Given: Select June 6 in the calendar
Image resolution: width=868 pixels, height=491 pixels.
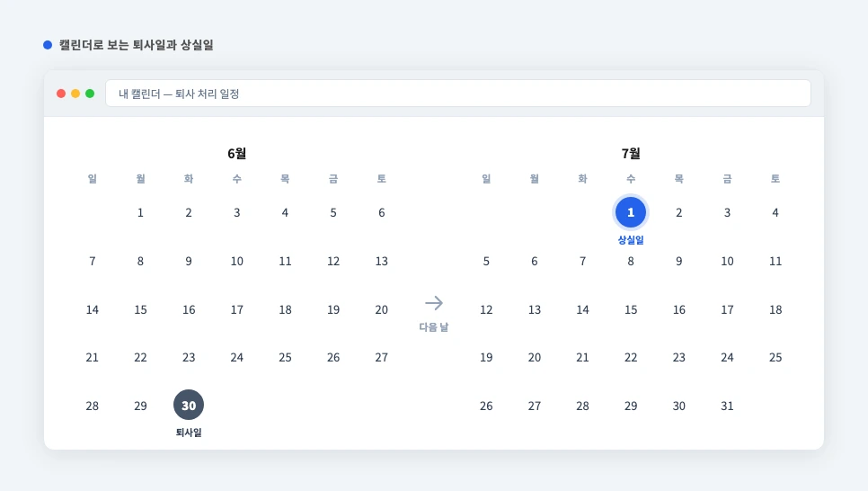Looking at the screenshot, I should click(x=381, y=212).
